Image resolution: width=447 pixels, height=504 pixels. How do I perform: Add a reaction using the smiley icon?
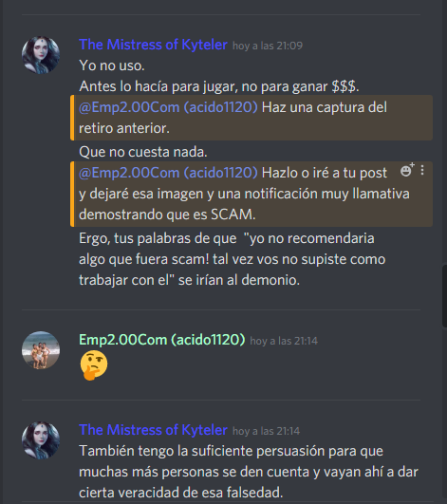[x=407, y=170]
